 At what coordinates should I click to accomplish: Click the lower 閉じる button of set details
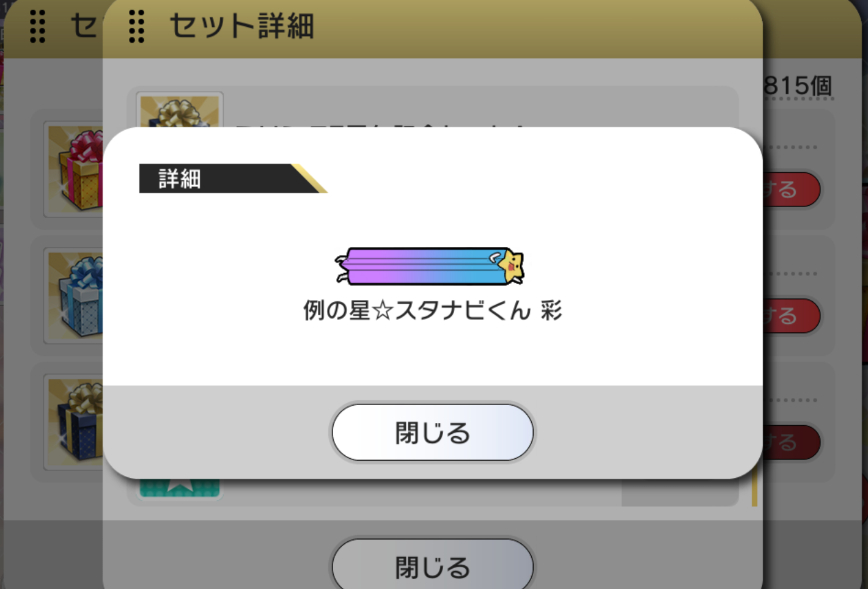(x=433, y=565)
